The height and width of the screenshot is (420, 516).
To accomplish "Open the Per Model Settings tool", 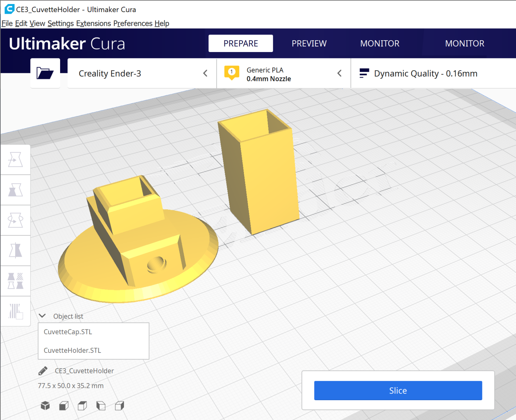I will click(15, 281).
